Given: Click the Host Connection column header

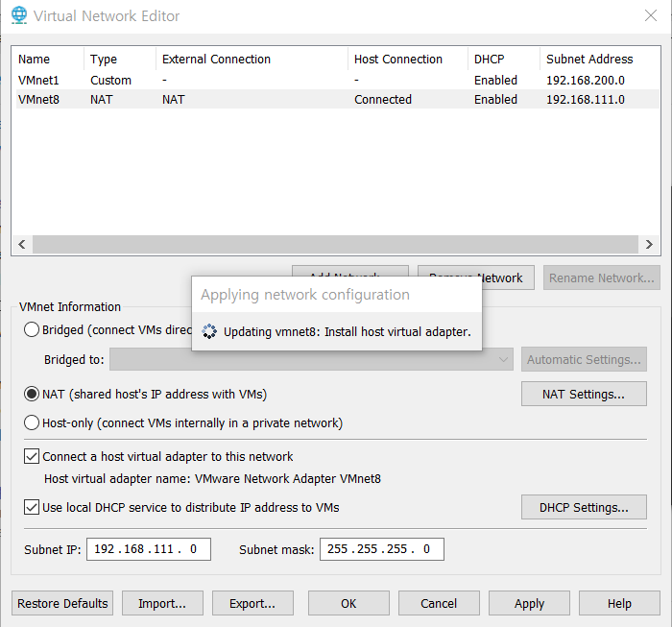Looking at the screenshot, I should pyautogui.click(x=398, y=60).
